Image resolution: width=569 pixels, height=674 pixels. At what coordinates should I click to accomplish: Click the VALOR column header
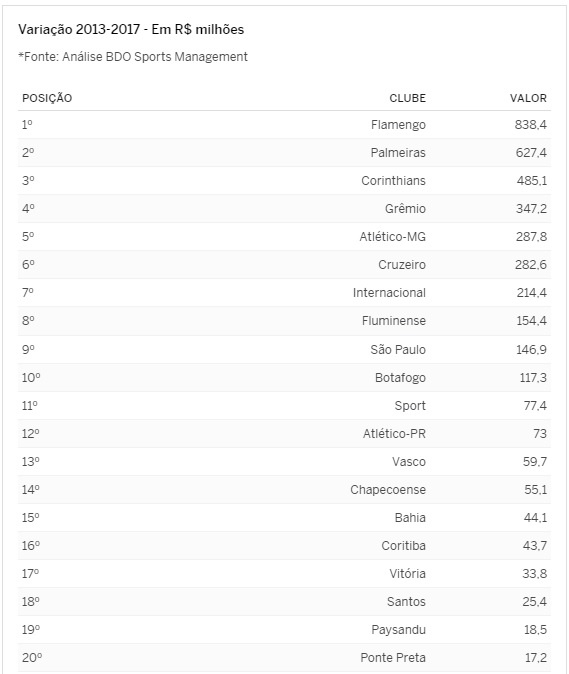tap(528, 98)
